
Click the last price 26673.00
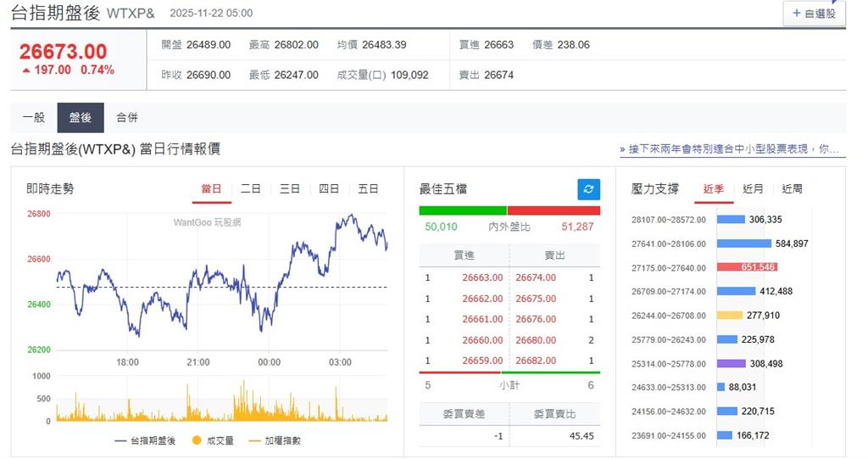pos(63,52)
